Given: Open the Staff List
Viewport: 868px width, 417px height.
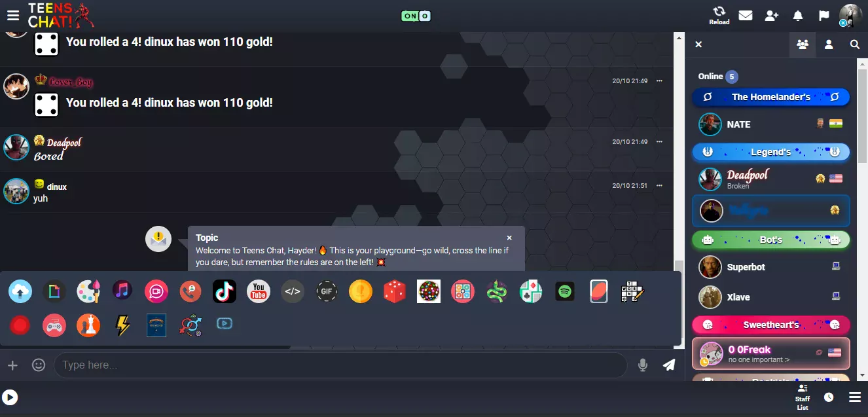Looking at the screenshot, I should (803, 397).
